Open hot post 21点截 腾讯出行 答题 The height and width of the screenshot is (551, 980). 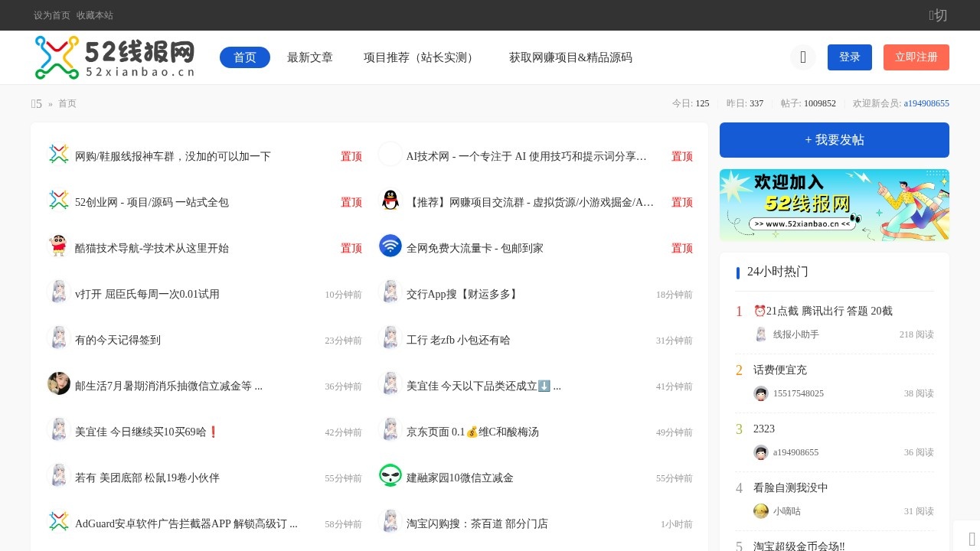823,311
